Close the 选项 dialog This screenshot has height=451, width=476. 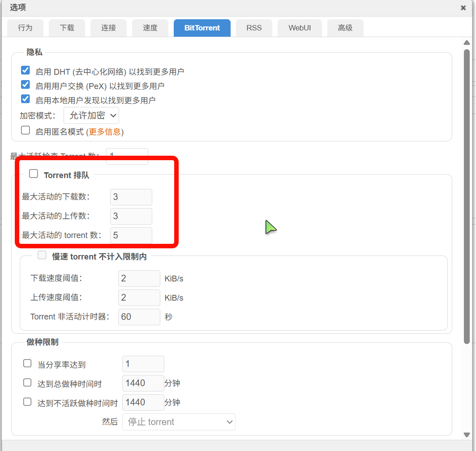pos(463,8)
